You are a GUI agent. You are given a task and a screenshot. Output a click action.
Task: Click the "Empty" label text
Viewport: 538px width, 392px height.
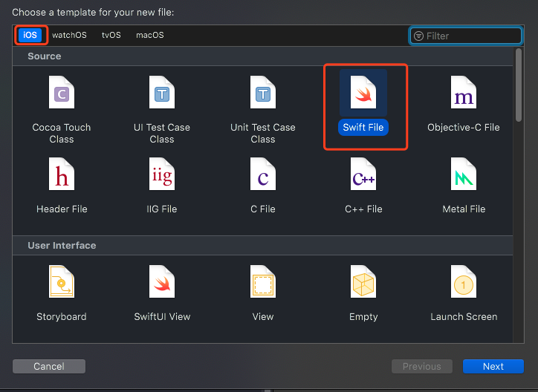point(363,316)
